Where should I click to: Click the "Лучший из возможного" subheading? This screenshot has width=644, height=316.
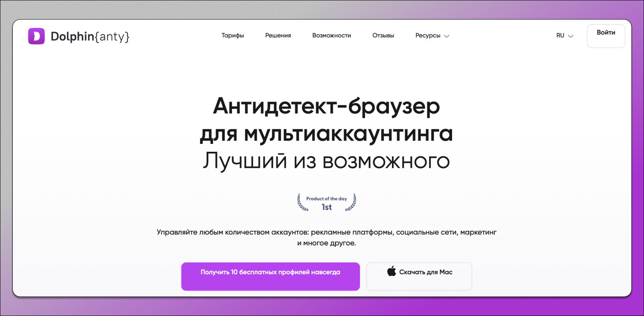pos(326,161)
